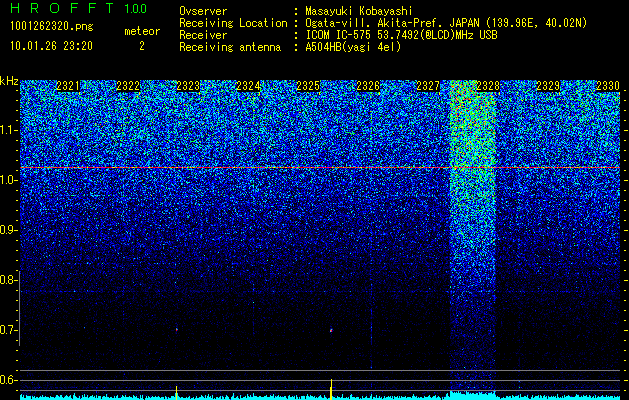Viewport: 629px width, 400px height.
Task: Select the filename 1001262320.png
Action: tap(52, 27)
